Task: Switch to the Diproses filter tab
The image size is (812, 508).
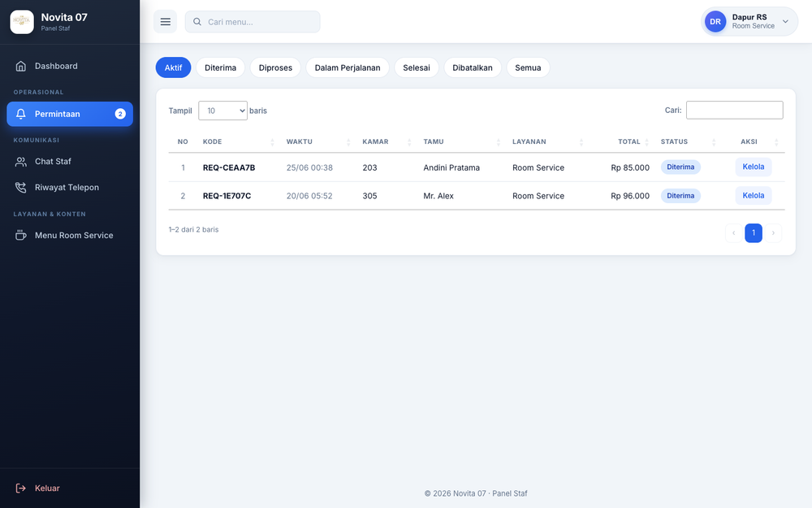Action: point(275,67)
